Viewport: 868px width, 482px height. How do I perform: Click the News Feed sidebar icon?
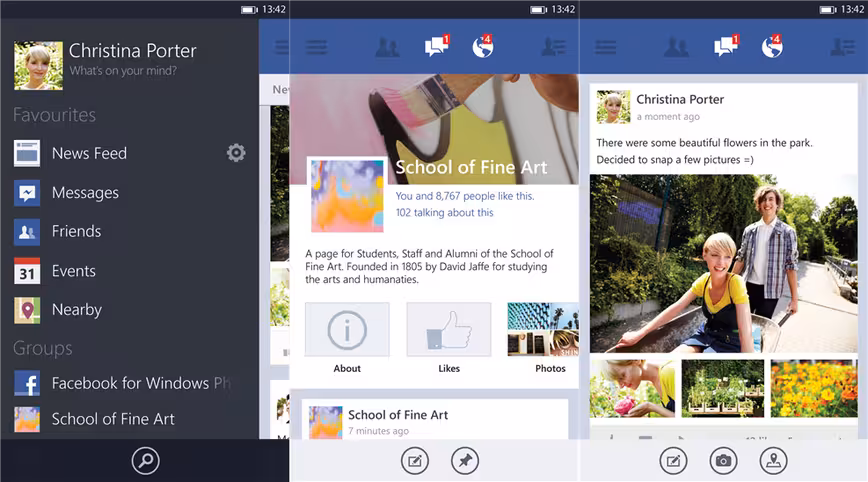tap(27, 153)
